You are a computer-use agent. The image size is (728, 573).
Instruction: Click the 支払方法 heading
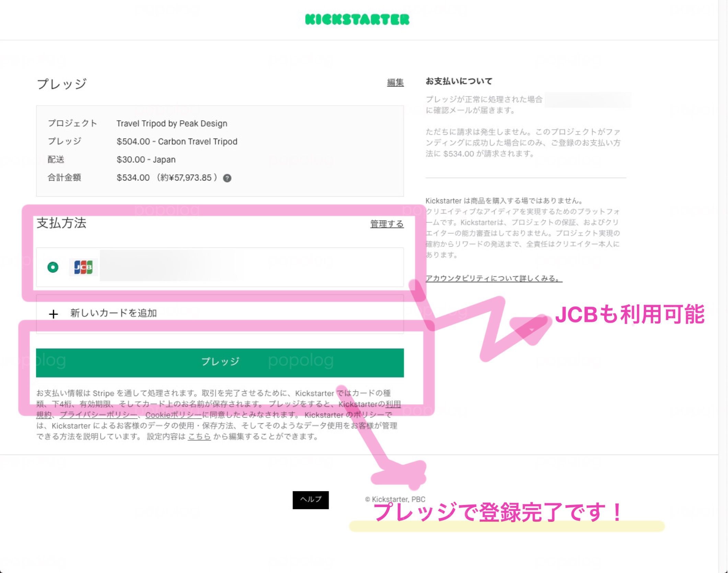pos(61,223)
